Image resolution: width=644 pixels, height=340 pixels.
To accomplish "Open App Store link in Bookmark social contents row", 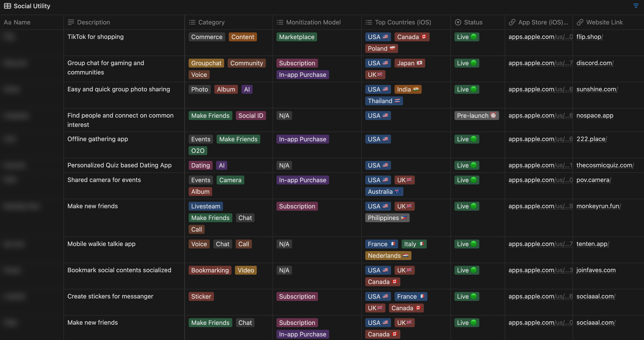I will [541, 270].
